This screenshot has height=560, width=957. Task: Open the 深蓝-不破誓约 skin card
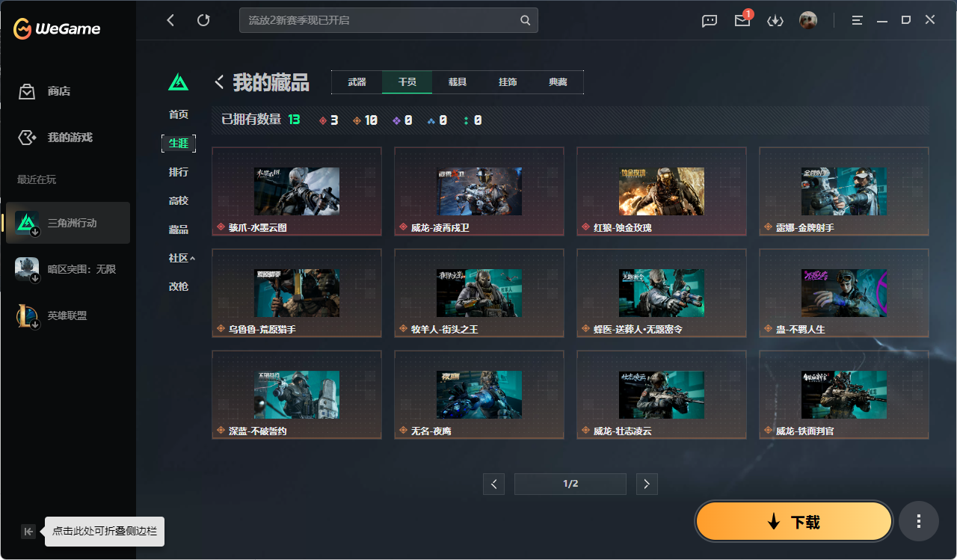click(297, 394)
